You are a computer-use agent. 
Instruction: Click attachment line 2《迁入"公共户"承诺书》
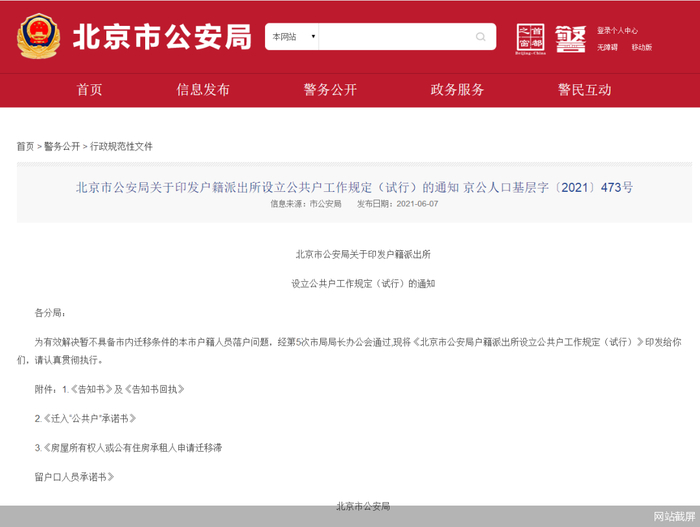(x=85, y=418)
